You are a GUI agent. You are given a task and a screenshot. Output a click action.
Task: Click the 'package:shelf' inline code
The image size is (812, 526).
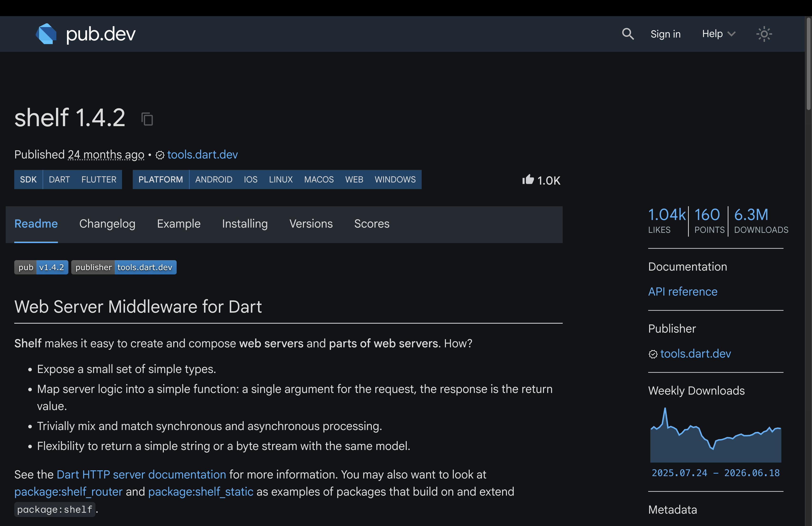[x=55, y=510]
